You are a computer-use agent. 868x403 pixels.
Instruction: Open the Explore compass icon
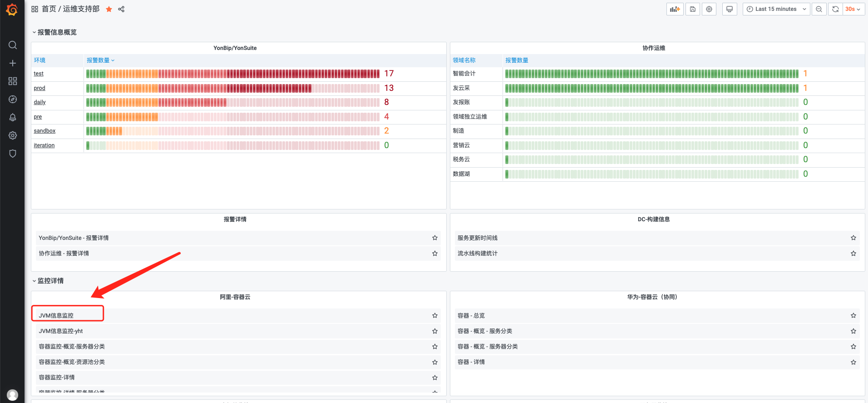[x=13, y=99]
